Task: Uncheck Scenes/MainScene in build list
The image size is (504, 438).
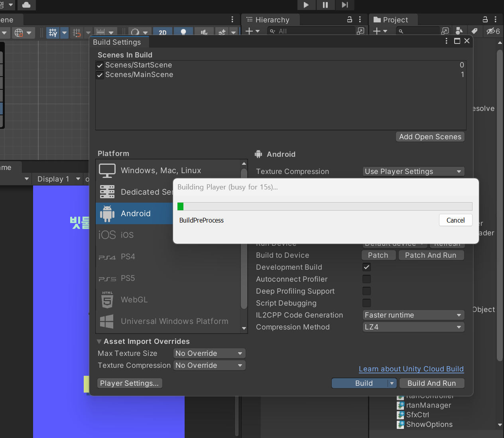Action: click(100, 75)
